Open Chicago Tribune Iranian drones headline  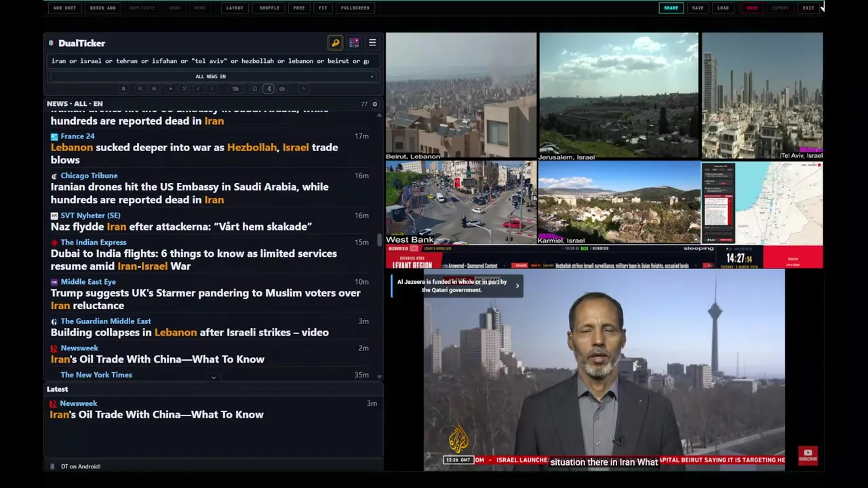(x=189, y=193)
